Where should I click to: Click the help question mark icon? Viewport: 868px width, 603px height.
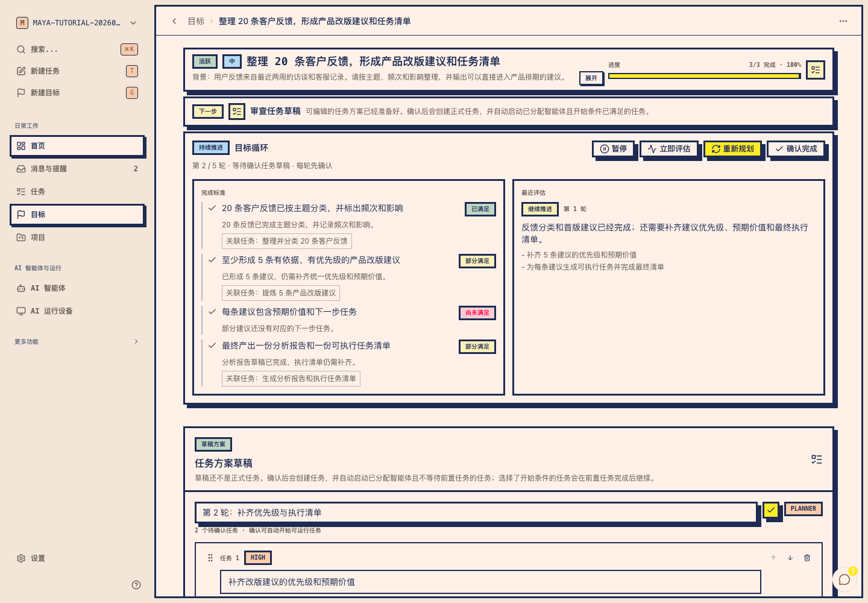(136, 585)
